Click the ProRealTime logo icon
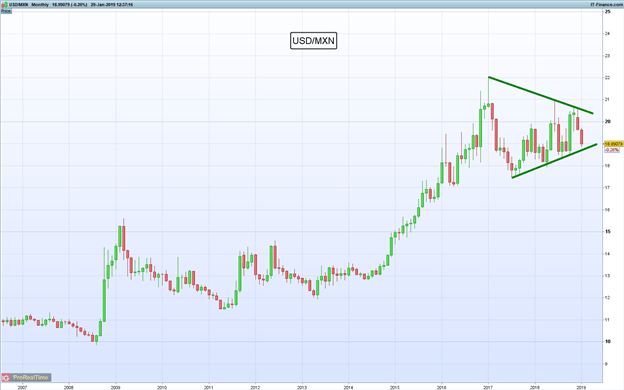This screenshot has height=390, width=624. point(6,378)
